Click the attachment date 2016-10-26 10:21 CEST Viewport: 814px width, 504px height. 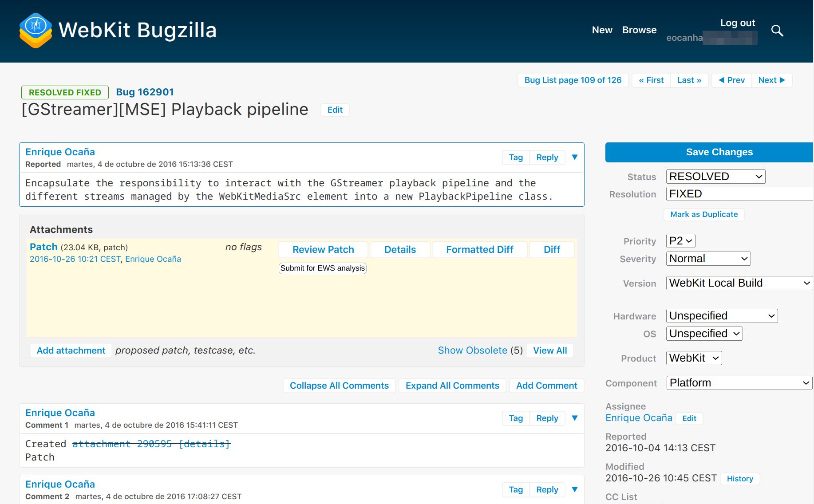(x=75, y=259)
